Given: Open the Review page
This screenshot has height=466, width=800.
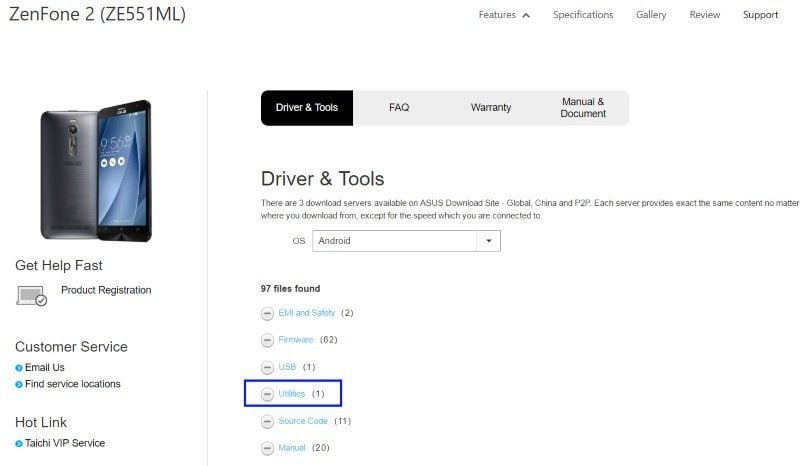Looking at the screenshot, I should tap(705, 15).
